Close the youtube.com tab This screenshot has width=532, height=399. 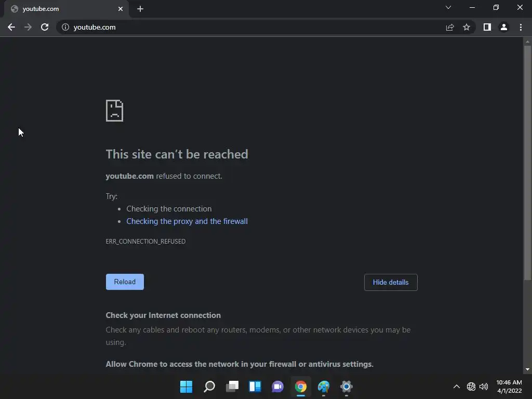coord(121,9)
